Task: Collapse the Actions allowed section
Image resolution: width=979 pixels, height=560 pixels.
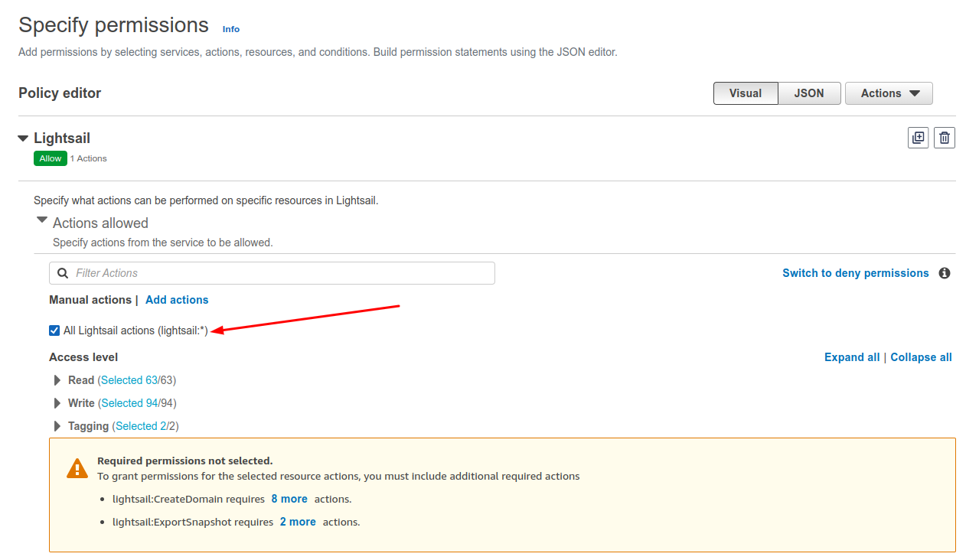Action: click(x=42, y=220)
